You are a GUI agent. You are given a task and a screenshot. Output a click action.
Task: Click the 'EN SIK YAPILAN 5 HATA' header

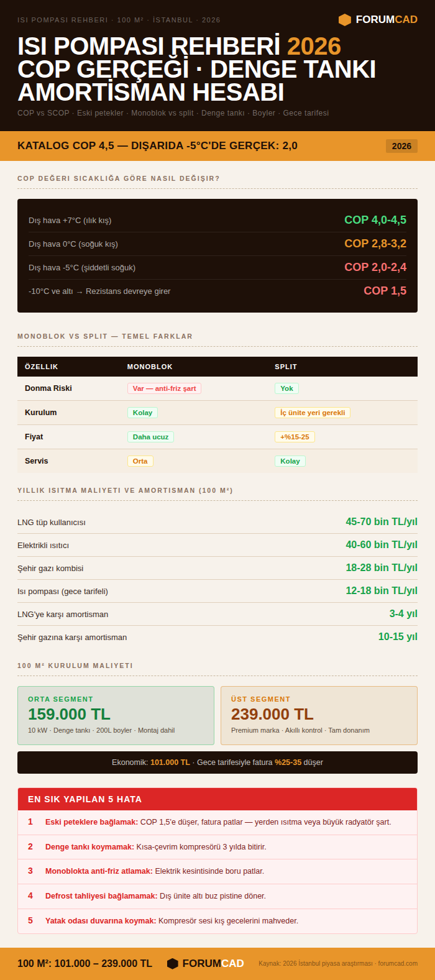pyautogui.click(x=217, y=799)
